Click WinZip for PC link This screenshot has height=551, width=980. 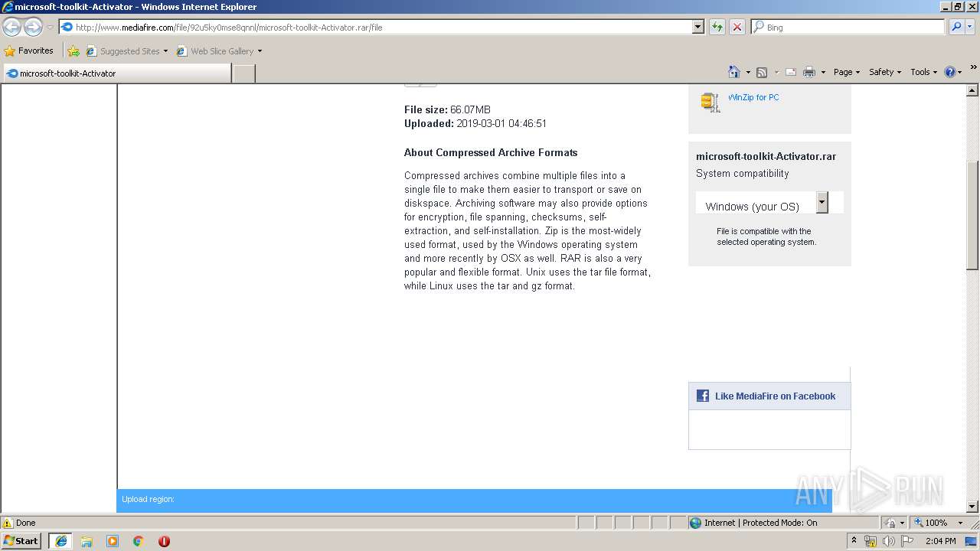753,97
